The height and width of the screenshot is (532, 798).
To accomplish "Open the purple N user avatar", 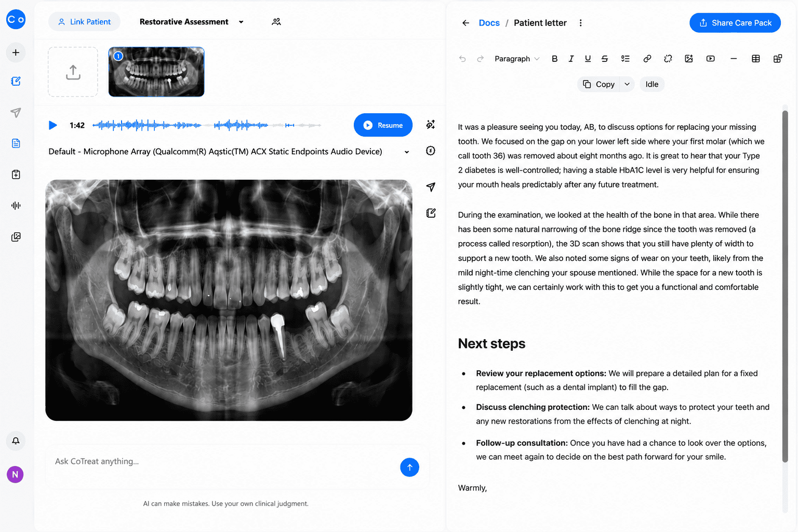I will pyautogui.click(x=15, y=474).
